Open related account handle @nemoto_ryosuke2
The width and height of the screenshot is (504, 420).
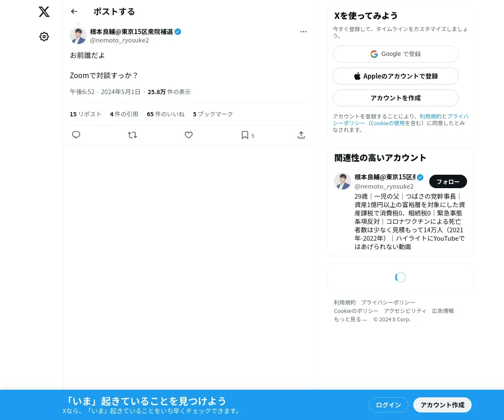(x=384, y=186)
